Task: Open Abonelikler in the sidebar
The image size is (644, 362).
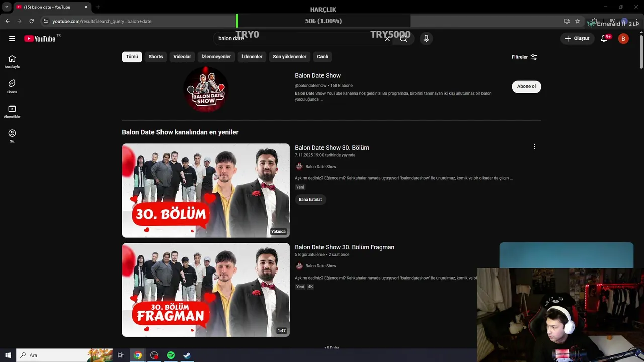Action: click(x=12, y=111)
